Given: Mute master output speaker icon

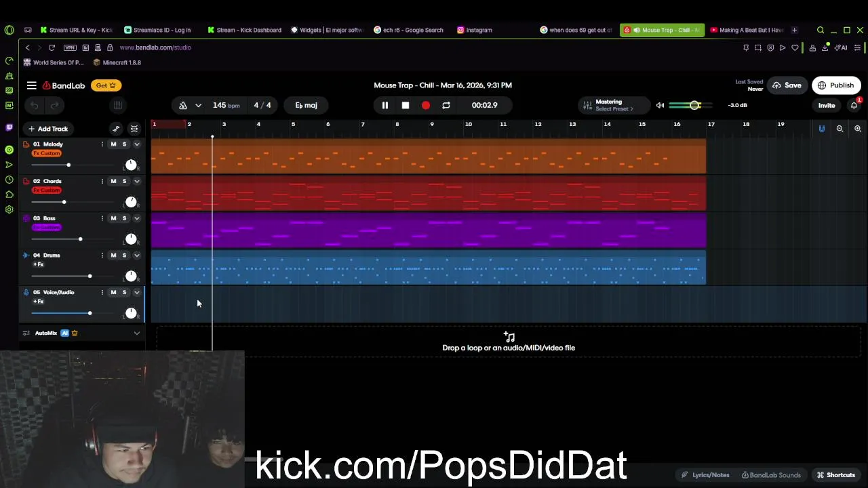Looking at the screenshot, I should click(660, 105).
